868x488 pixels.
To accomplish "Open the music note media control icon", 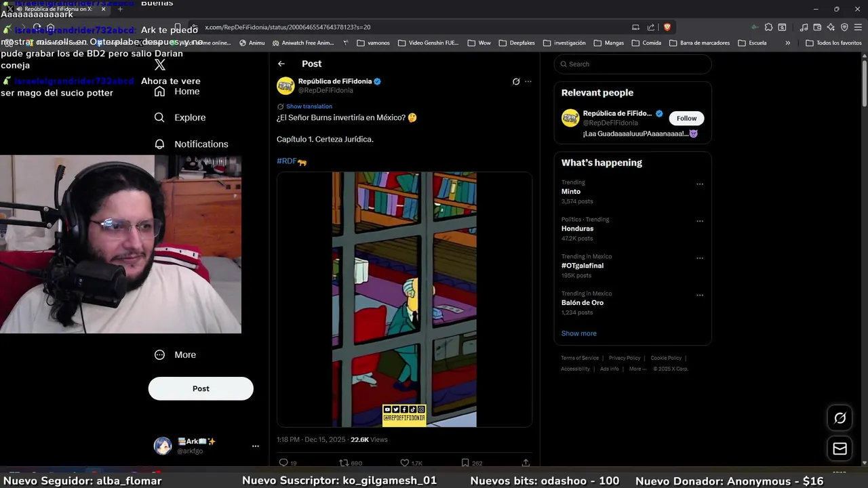I will 804,27.
